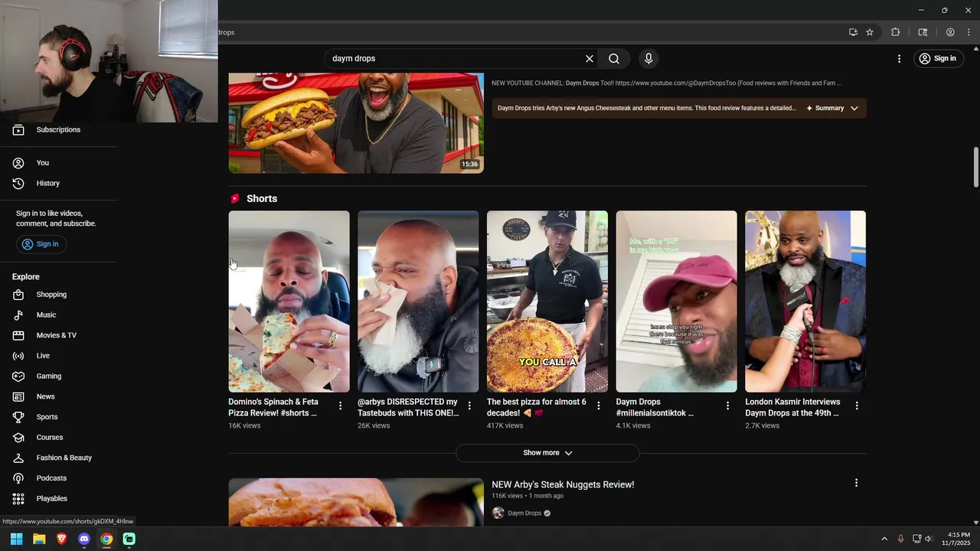Click the magnifier search button
Screen dimensions: 980x551
614,59
